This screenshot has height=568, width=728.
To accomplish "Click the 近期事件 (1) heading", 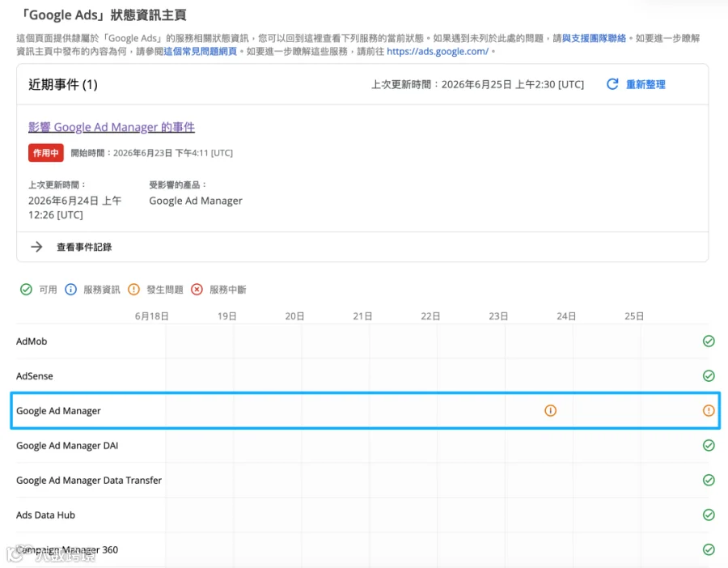I will click(63, 84).
